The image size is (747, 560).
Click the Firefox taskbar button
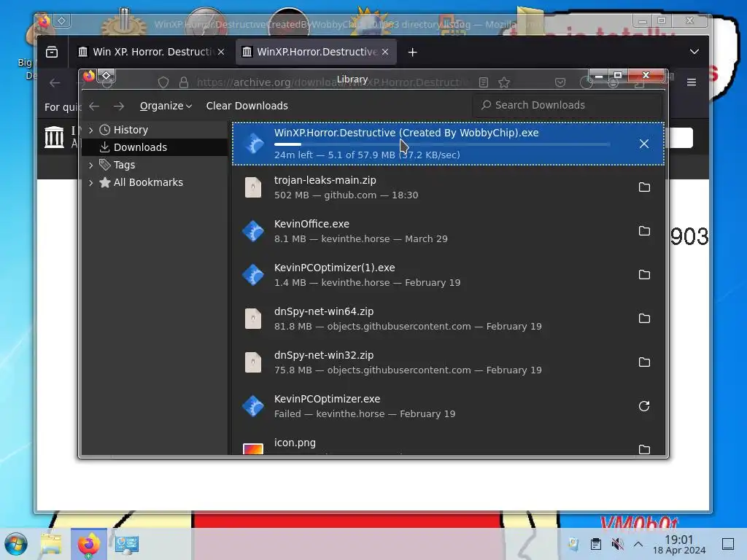88,544
